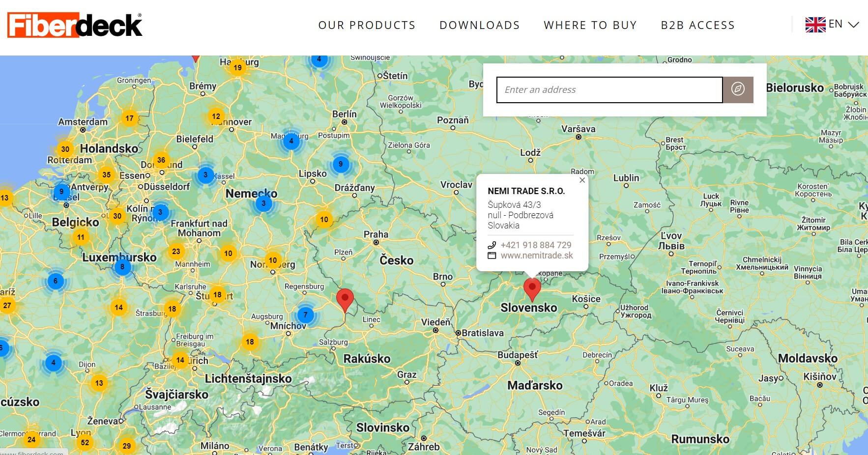Click the website window icon in the popup
The width and height of the screenshot is (868, 455).
click(492, 256)
